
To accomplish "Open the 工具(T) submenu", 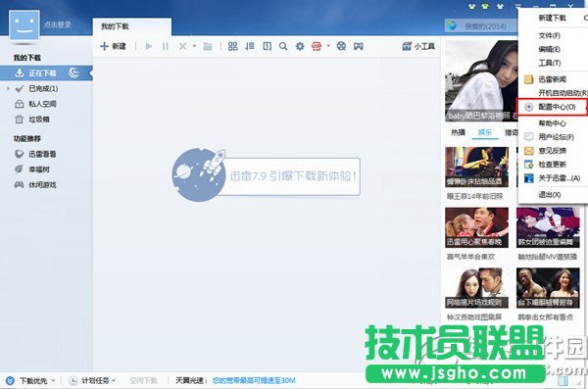I will click(x=553, y=63).
